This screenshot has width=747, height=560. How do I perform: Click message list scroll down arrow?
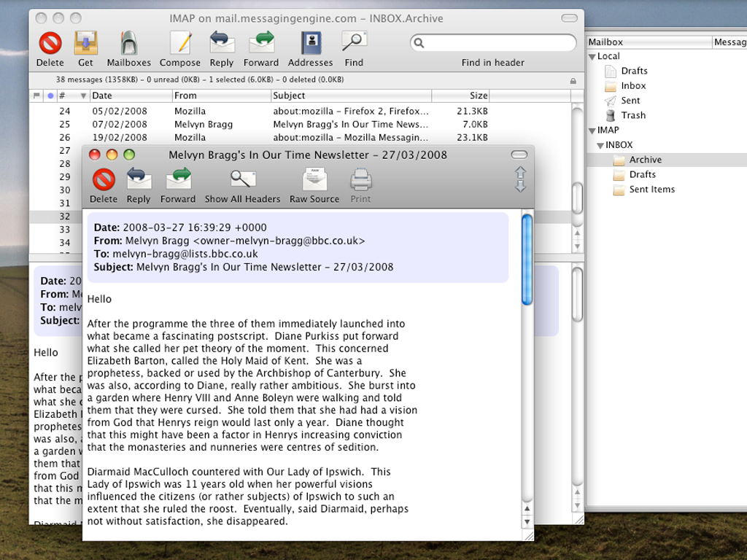[x=578, y=246]
